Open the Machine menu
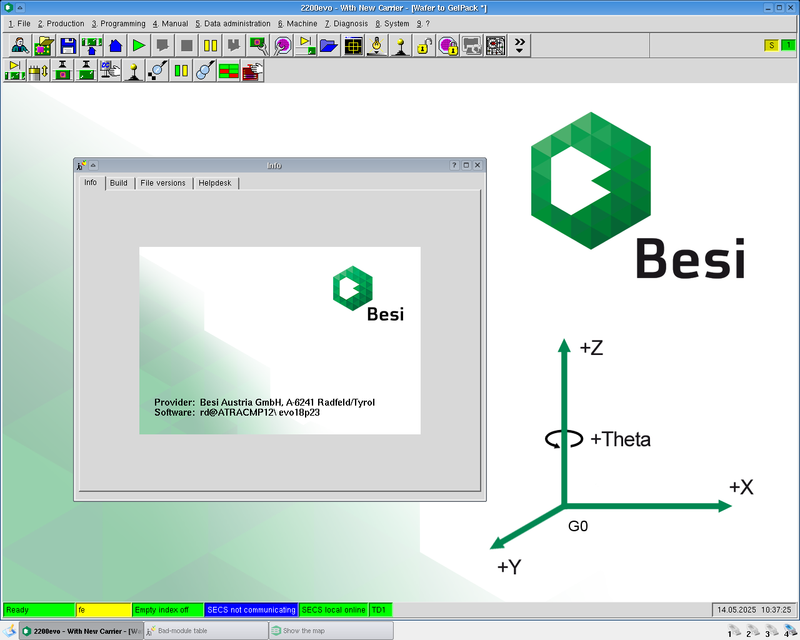The width and height of the screenshot is (800, 640). [297, 23]
